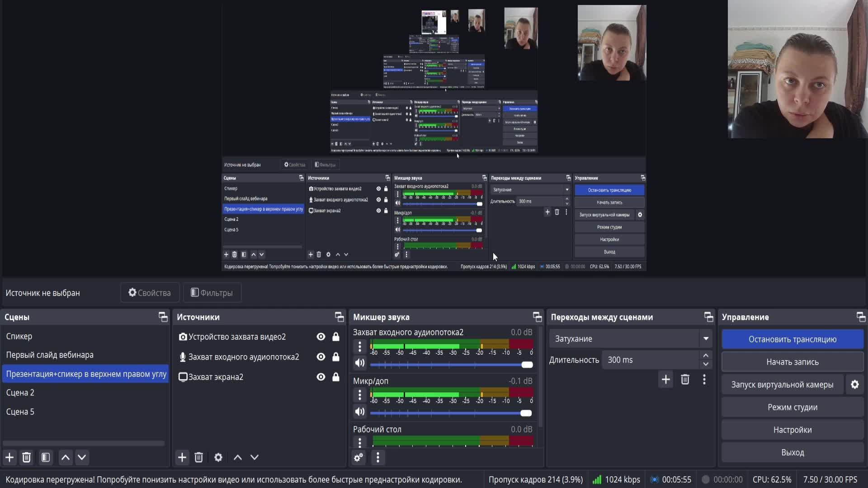Open options dots for Захват входного аудиопотока2 channel
The width and height of the screenshot is (868, 488).
pyautogui.click(x=360, y=347)
